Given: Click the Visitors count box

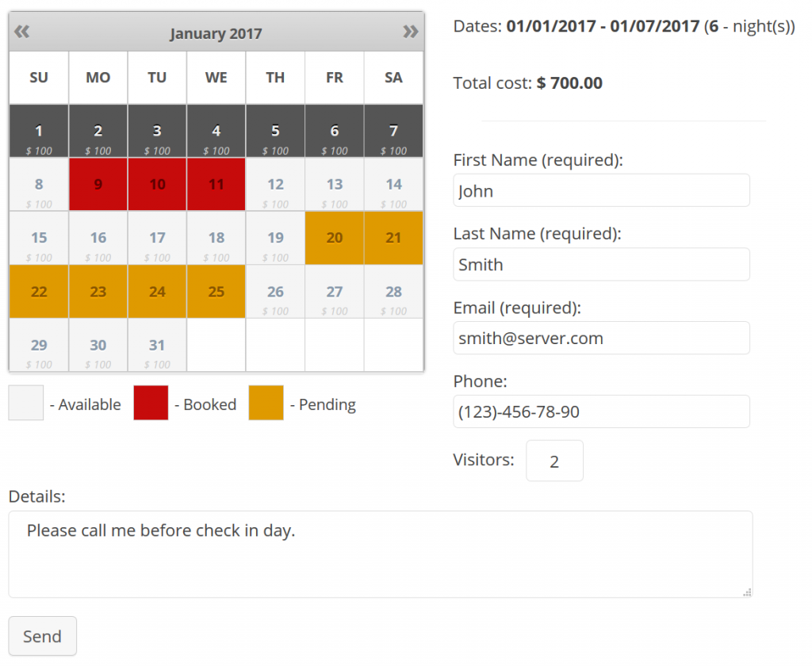Looking at the screenshot, I should coord(554,461).
